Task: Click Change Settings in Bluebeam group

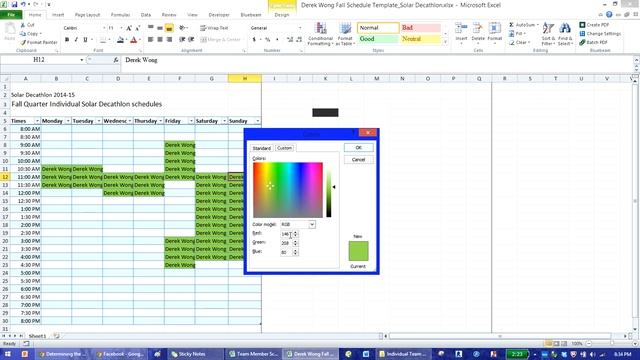Action: (600, 34)
